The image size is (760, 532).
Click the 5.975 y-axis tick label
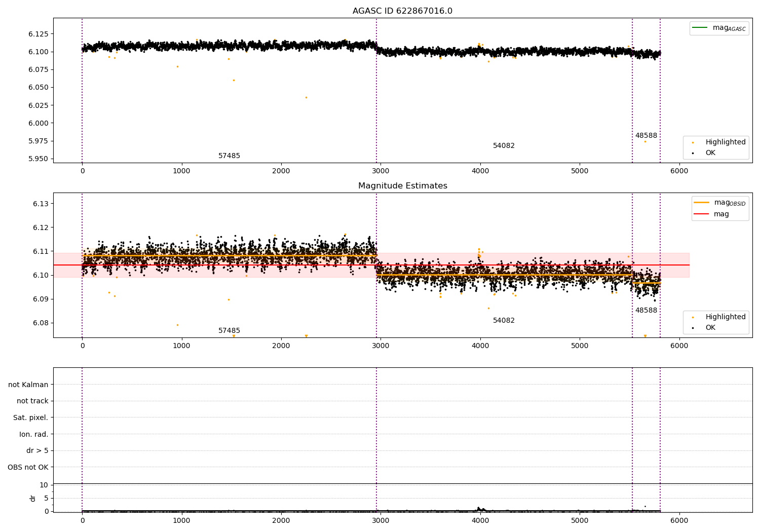tap(39, 141)
